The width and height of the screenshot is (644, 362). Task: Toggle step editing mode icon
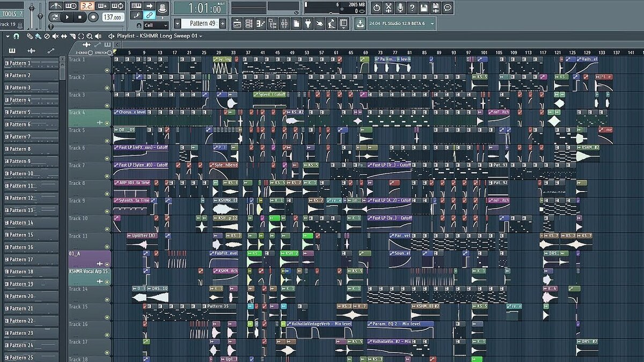click(136, 15)
